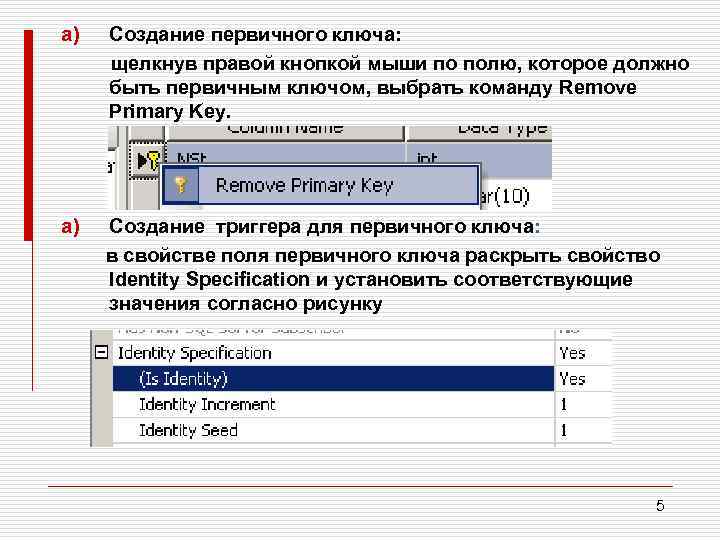The width and height of the screenshot is (720, 540).
Task: Select the Identity Seed property label
Action: (188, 430)
